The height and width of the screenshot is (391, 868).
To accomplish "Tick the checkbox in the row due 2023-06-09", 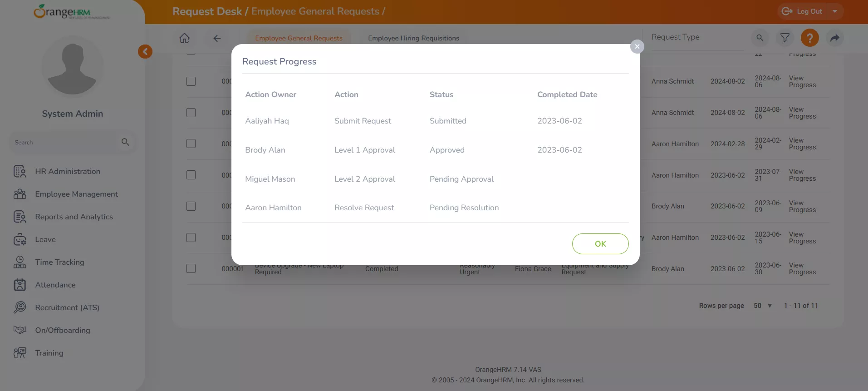I will click(191, 206).
